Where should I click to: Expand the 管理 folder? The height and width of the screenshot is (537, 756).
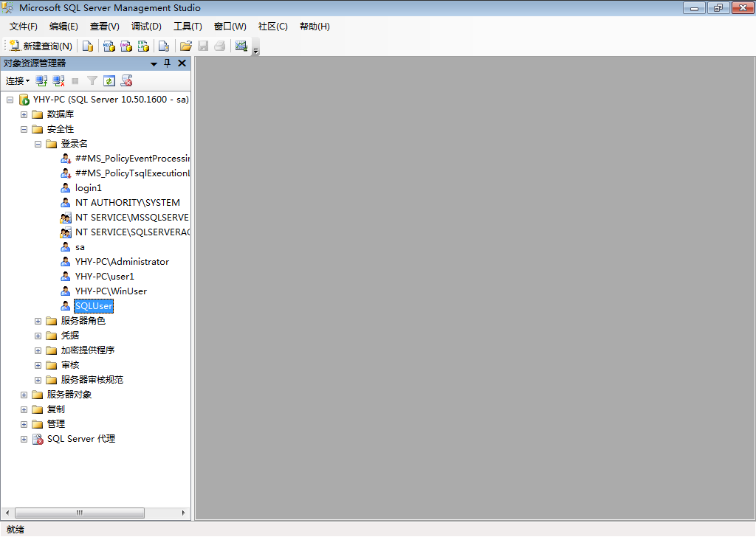(24, 424)
